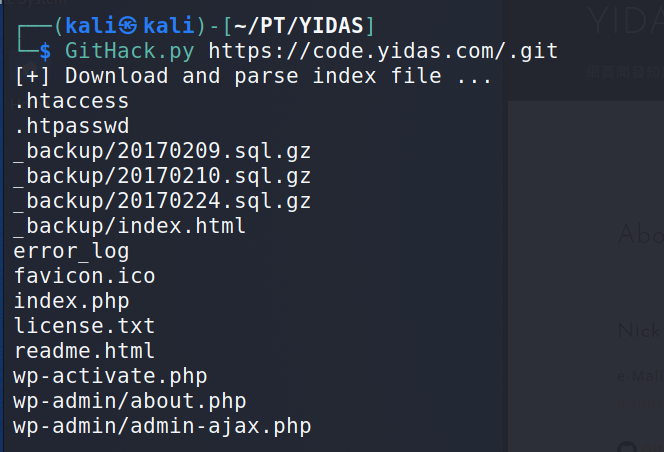Click the Kali logo icon in the prompt
The width and height of the screenshot is (664, 452).
[127, 26]
